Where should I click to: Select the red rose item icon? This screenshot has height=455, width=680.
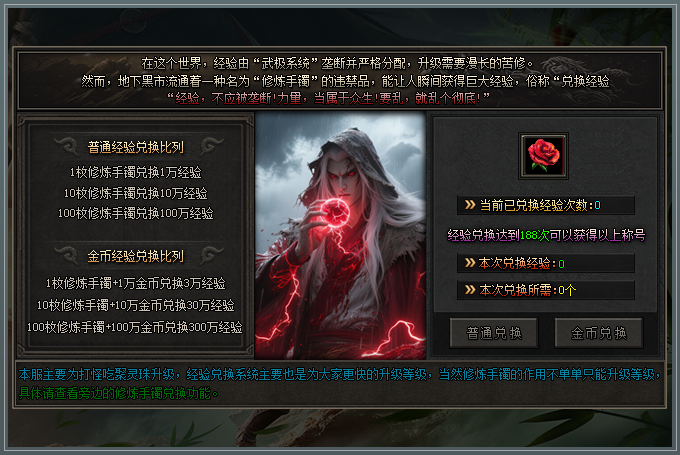tap(543, 156)
